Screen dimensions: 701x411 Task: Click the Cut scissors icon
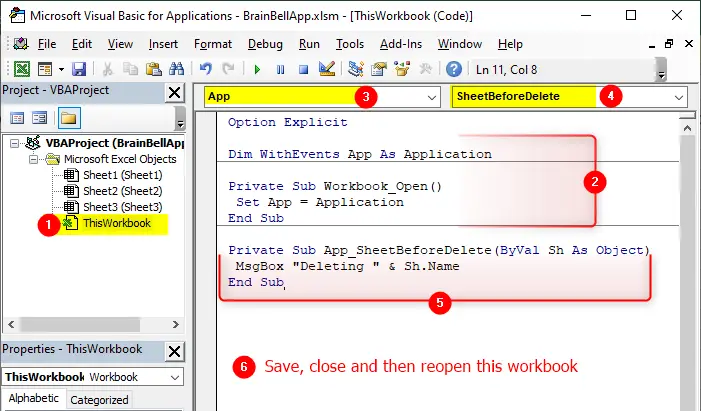pos(108,69)
